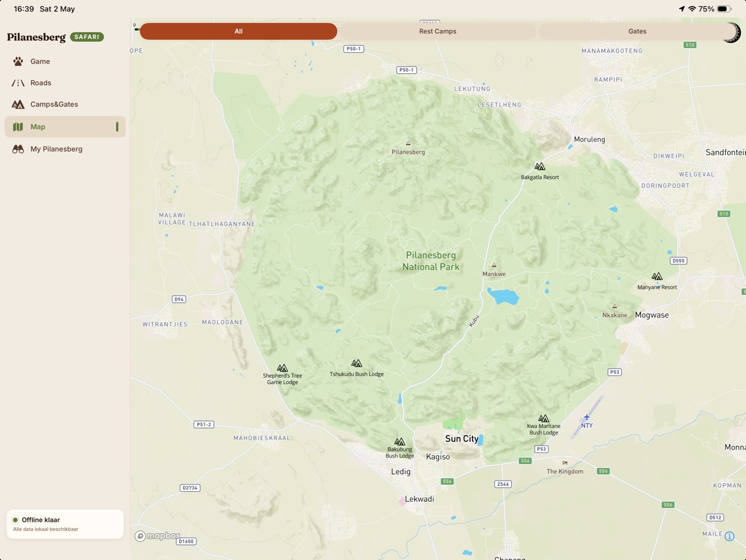Click the D2734 road shield
The width and height of the screenshot is (746, 560).
click(190, 488)
